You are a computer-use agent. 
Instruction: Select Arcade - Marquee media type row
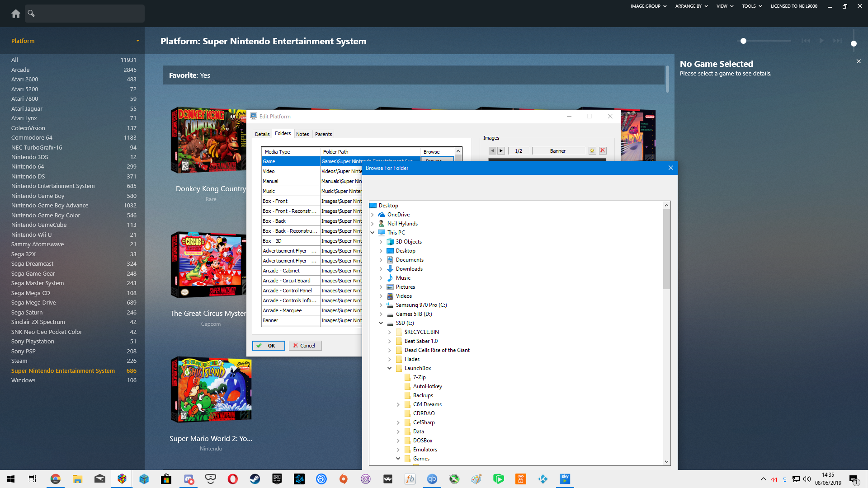click(291, 310)
